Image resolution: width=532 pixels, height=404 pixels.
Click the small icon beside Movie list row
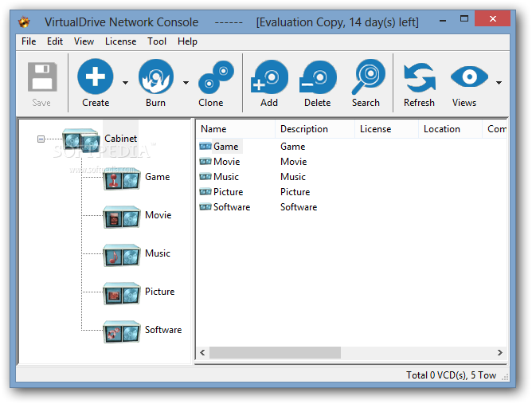(x=205, y=162)
